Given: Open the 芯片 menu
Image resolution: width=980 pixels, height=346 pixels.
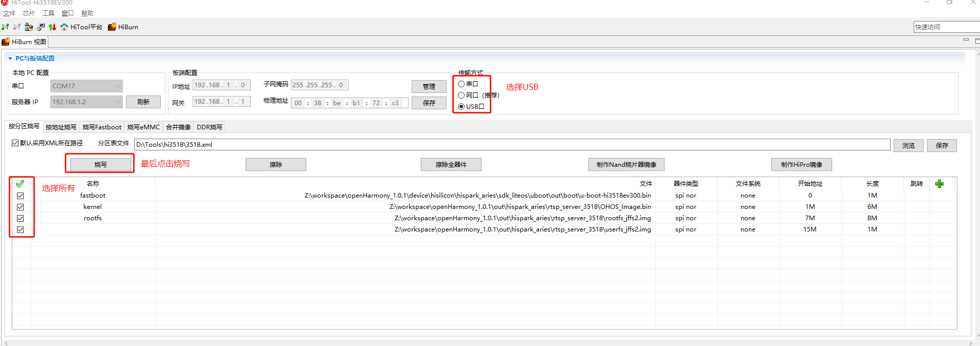Looking at the screenshot, I should [29, 13].
